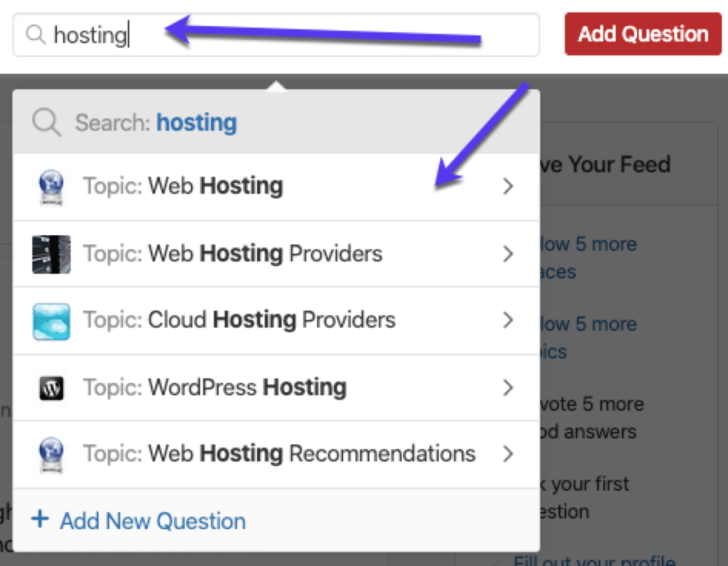
Task: Click the Web Hosting topic globe icon
Action: pyautogui.click(x=51, y=187)
